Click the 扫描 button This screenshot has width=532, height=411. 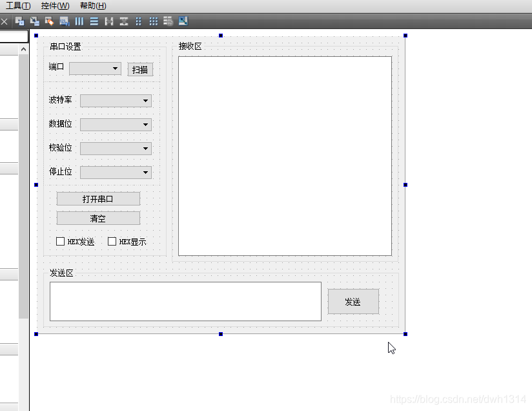[x=140, y=70]
